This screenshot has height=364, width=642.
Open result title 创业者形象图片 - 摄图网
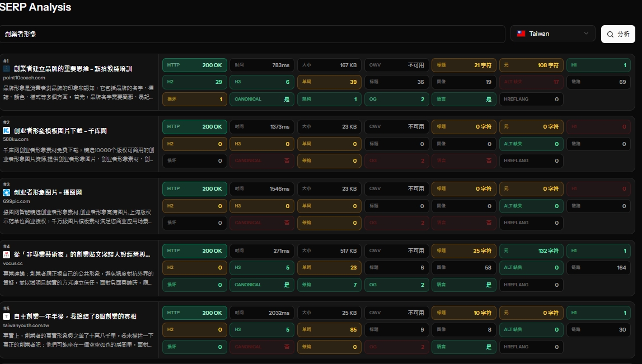[x=48, y=192]
